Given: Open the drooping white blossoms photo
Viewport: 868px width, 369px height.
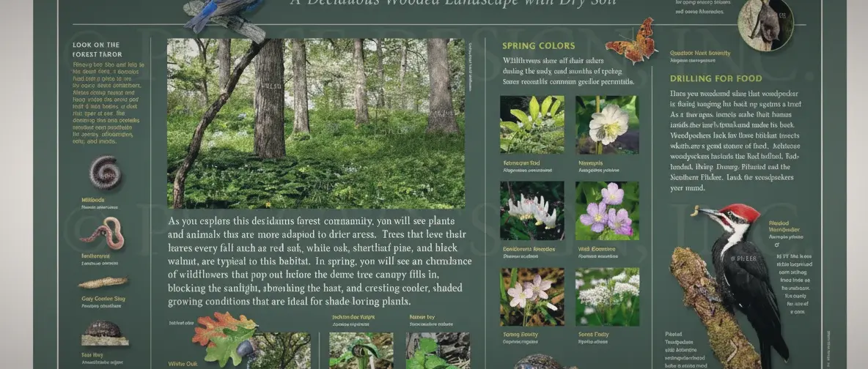Looking at the screenshot, I should (532, 211).
